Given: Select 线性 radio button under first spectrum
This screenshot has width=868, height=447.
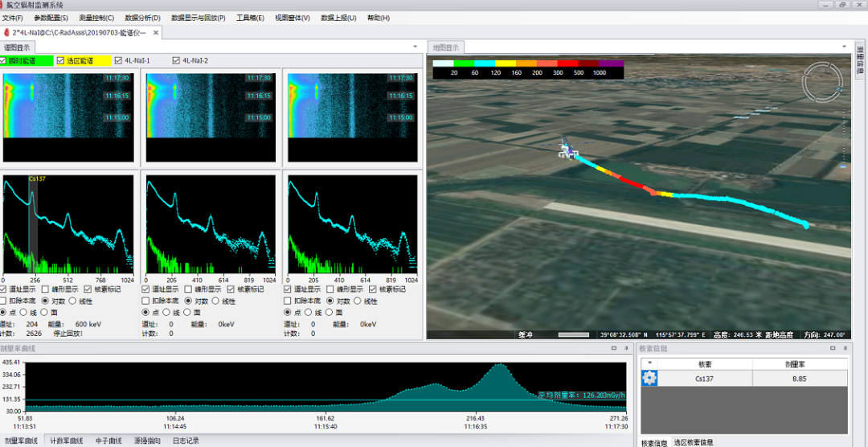Looking at the screenshot, I should click(73, 301).
